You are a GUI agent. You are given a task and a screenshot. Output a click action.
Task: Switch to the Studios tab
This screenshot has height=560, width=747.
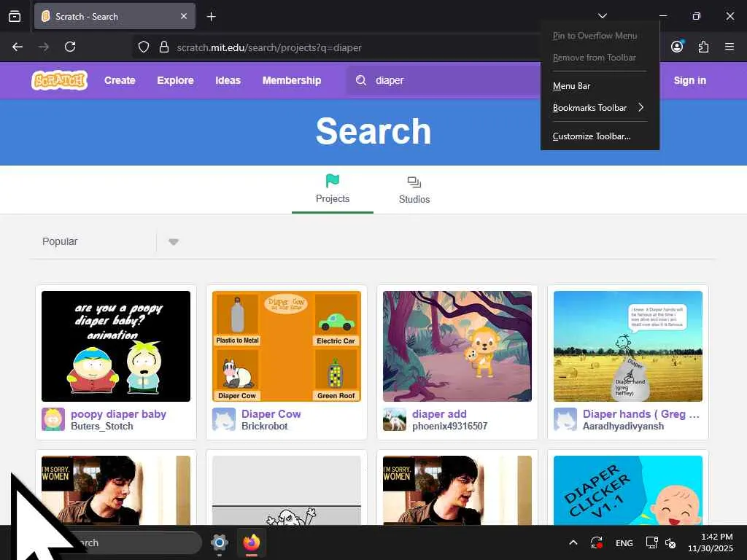pos(414,190)
